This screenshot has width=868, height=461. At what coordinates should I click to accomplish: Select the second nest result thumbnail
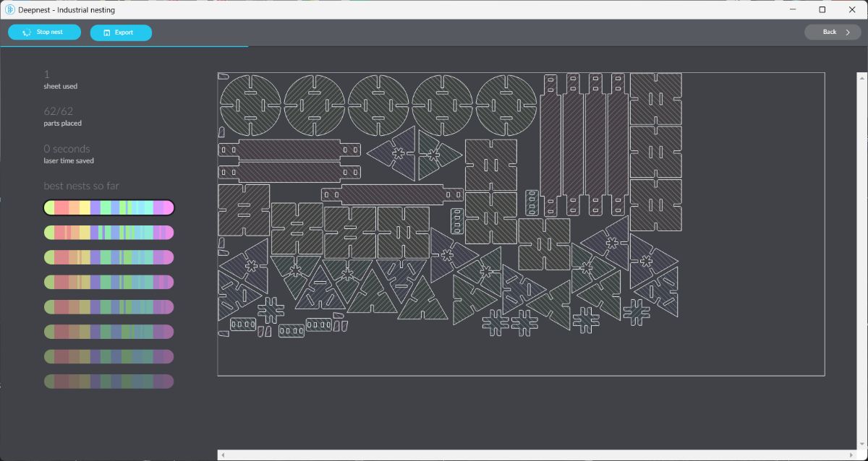coord(109,232)
